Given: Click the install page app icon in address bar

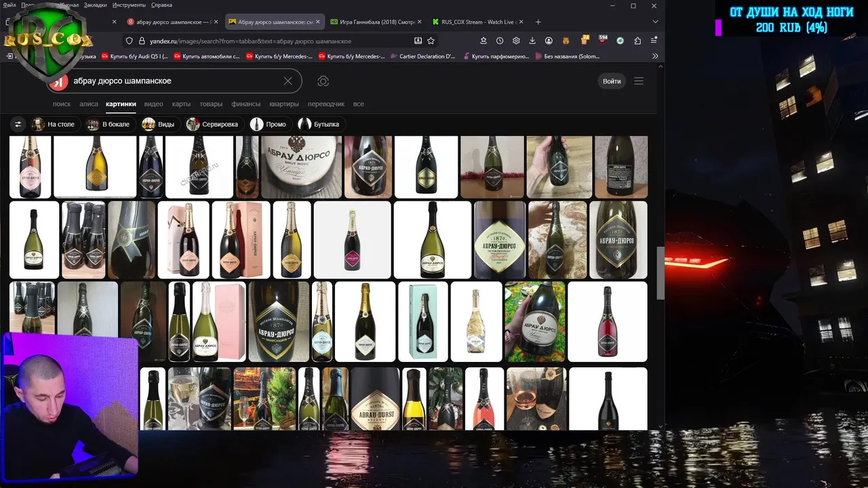Looking at the screenshot, I should (x=418, y=41).
